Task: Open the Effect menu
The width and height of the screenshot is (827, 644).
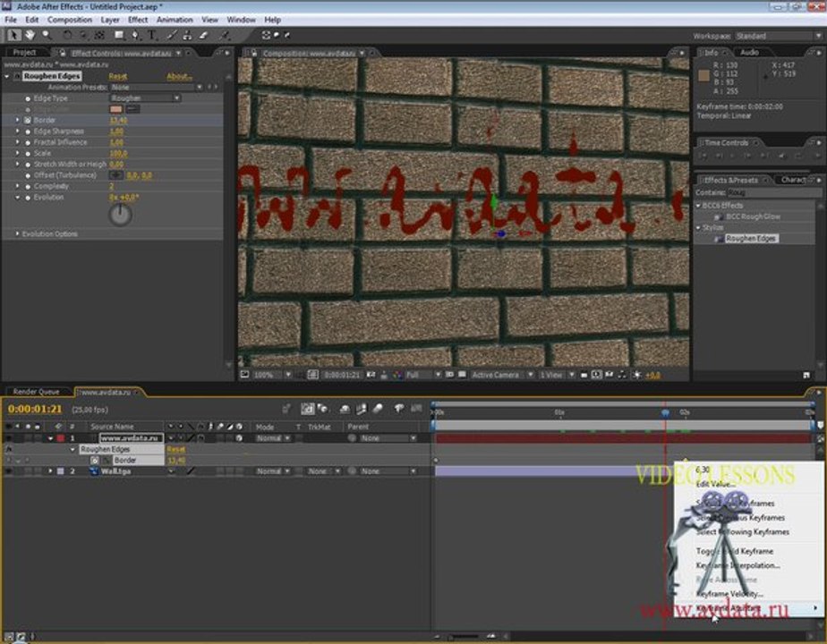Action: (138, 20)
